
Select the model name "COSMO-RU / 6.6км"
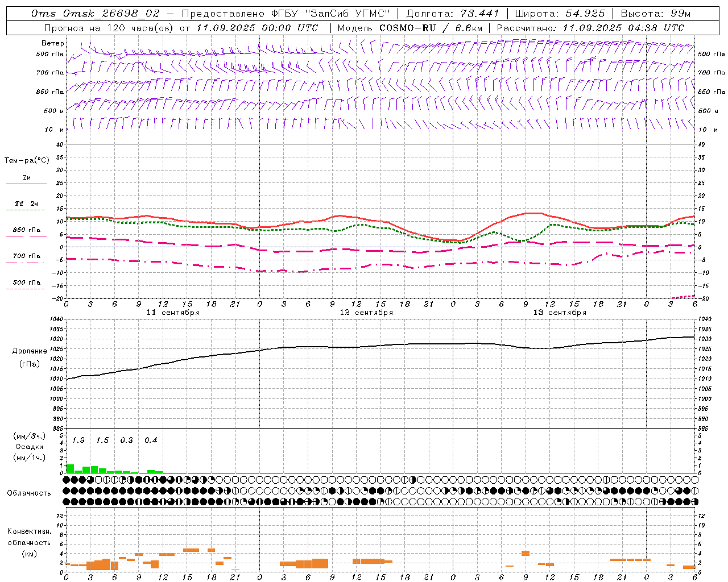coord(431,28)
